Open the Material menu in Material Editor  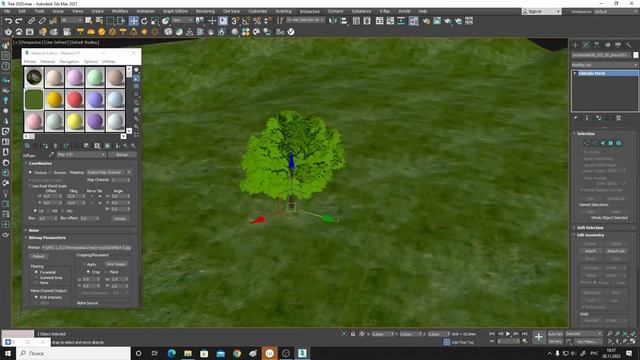point(47,62)
